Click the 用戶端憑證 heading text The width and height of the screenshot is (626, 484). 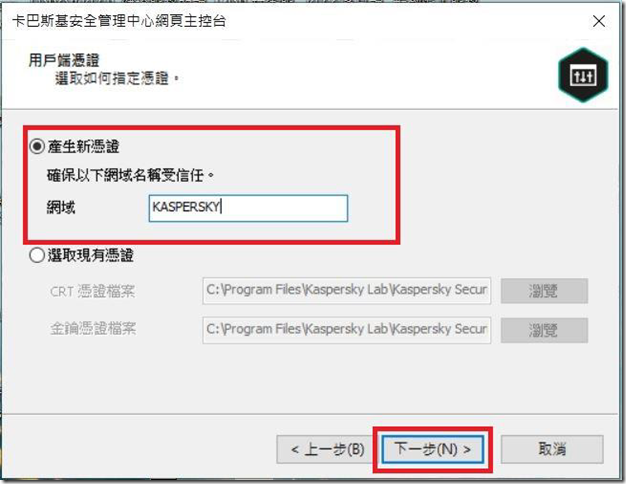[x=64, y=60]
